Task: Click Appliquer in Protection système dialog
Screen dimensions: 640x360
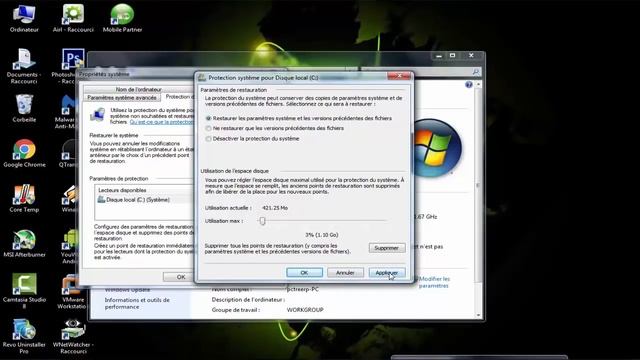Action: (x=387, y=272)
